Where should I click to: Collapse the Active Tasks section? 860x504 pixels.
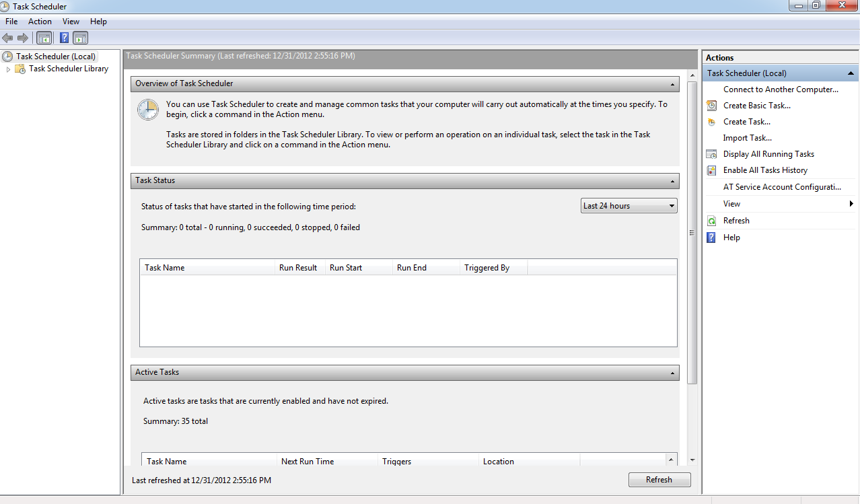pyautogui.click(x=672, y=373)
